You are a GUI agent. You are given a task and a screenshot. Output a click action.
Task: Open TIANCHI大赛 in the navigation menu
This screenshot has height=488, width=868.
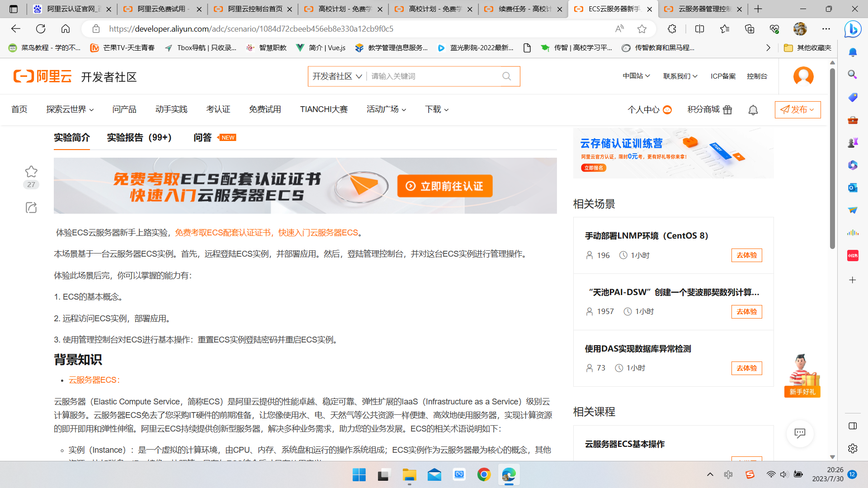pyautogui.click(x=324, y=109)
